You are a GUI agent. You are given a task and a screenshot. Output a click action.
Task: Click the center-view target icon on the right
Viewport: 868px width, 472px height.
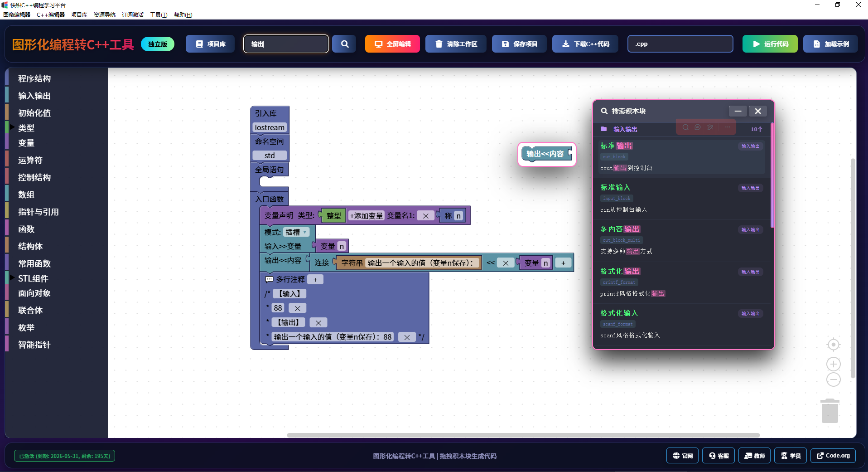point(833,345)
